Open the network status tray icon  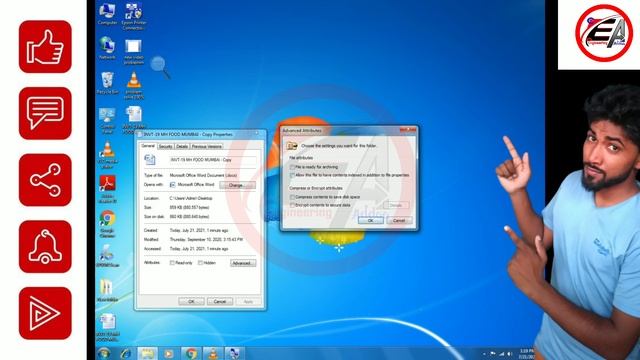coord(502,354)
